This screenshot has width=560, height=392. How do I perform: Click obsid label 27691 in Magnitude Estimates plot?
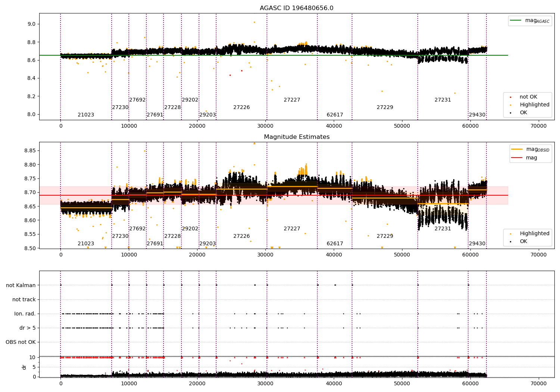click(x=155, y=244)
